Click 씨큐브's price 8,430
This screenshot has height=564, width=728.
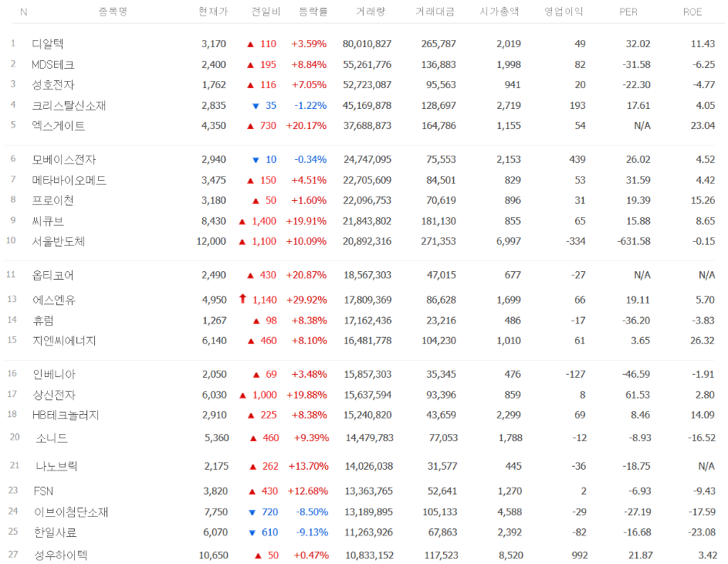(214, 221)
